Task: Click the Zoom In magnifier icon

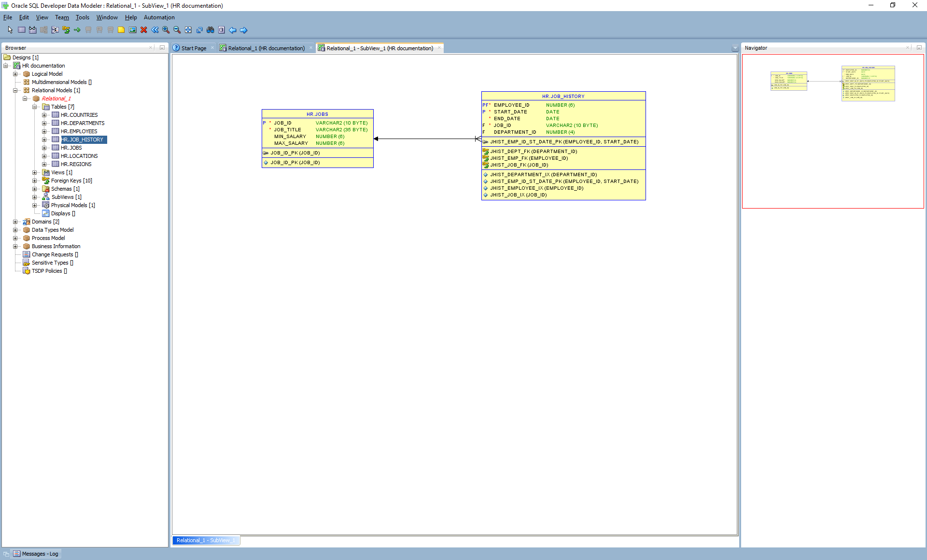Action: (x=166, y=30)
